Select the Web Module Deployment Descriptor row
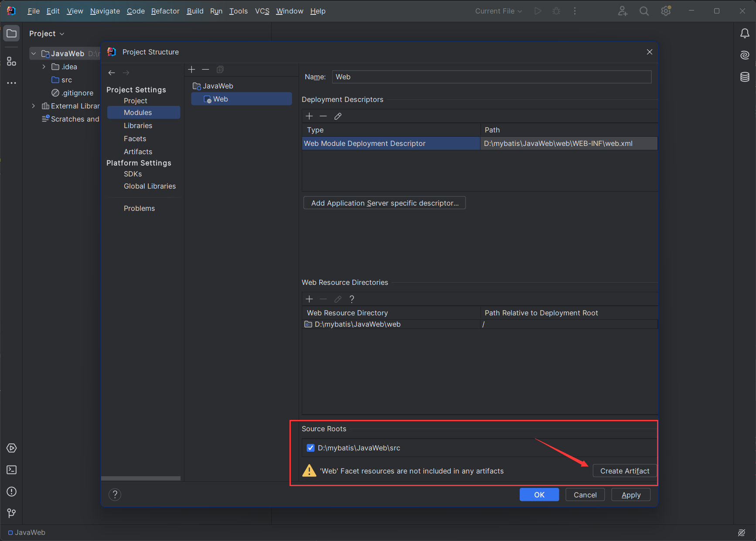756x541 pixels. [391, 144]
